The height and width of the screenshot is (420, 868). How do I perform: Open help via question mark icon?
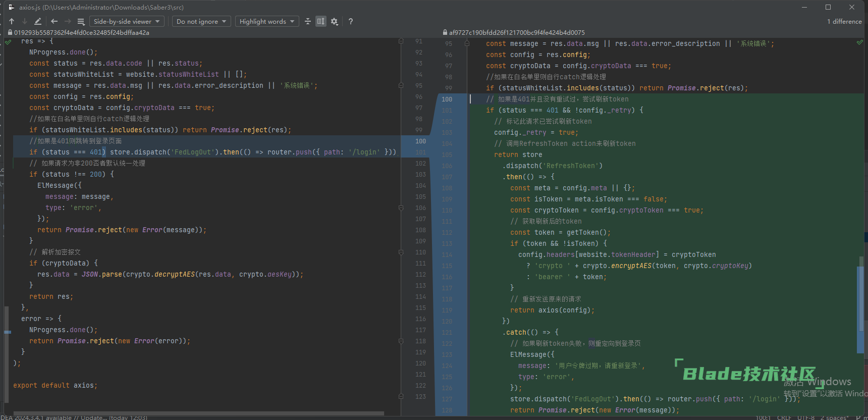point(350,21)
